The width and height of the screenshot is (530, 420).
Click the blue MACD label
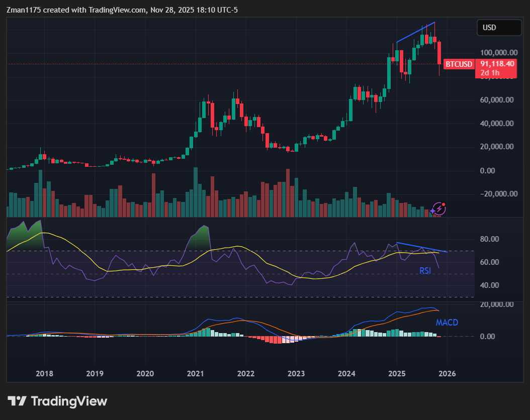(447, 323)
